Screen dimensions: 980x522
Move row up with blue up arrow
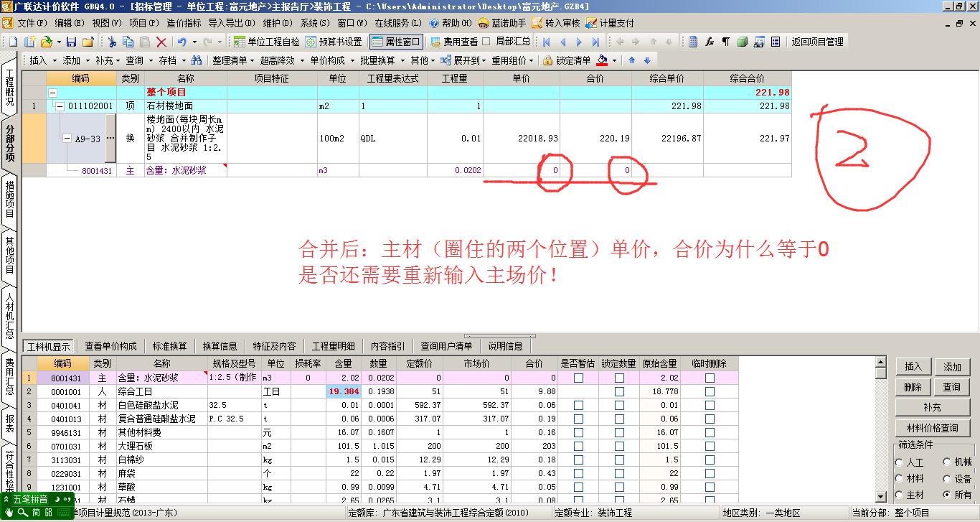point(632,60)
